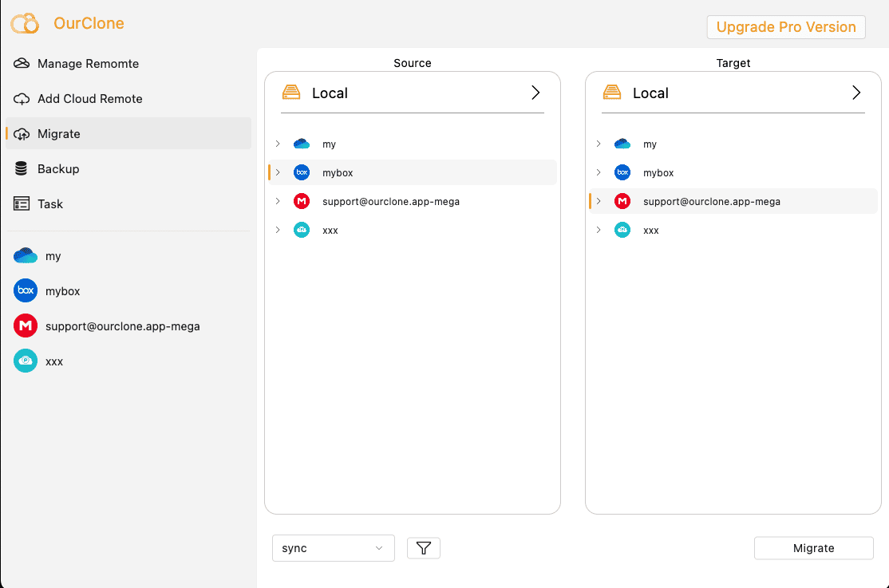Screen dimensions: 889x588
Task: Click the pCloud icon for xxx in sidebar
Action: coord(26,361)
